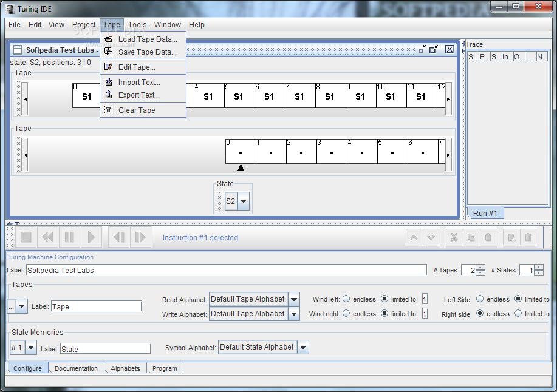
Task: Switch to the Documentation tab
Action: pyautogui.click(x=76, y=368)
